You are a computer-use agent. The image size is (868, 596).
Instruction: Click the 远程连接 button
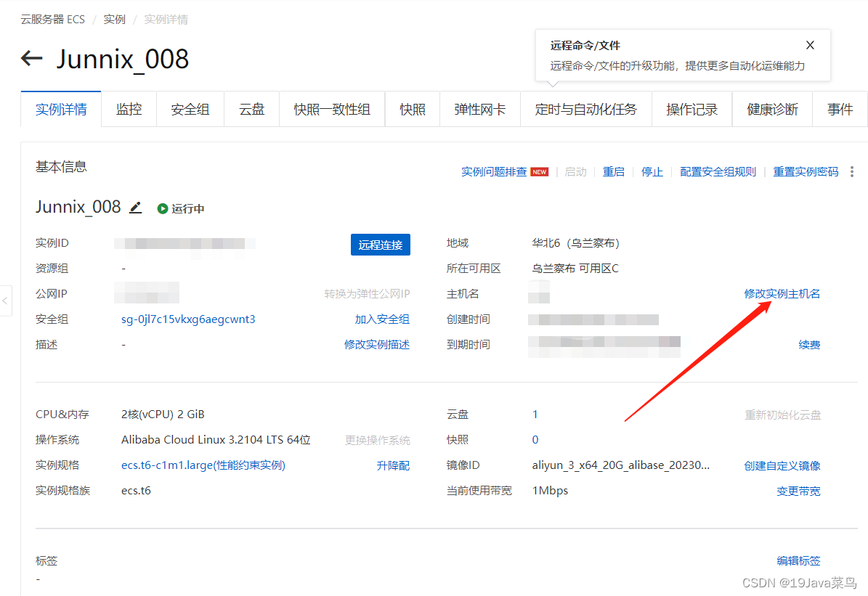[x=381, y=245]
